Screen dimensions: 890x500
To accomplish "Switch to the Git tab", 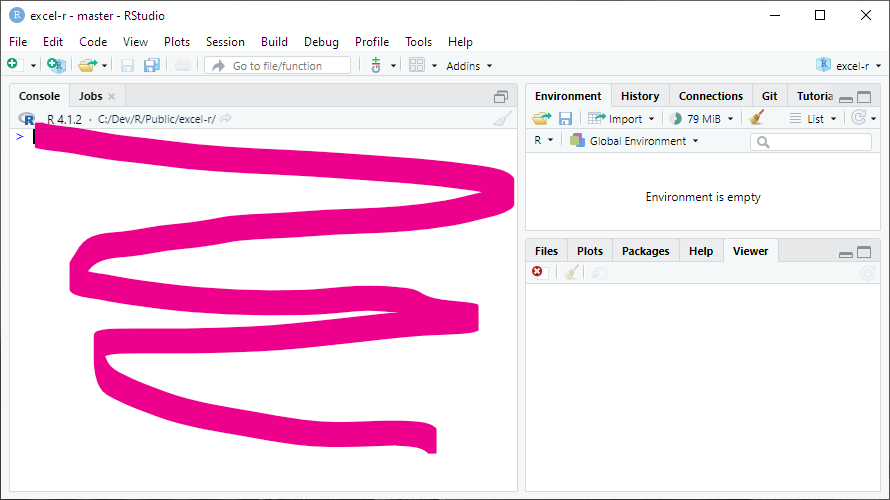I will click(x=770, y=96).
